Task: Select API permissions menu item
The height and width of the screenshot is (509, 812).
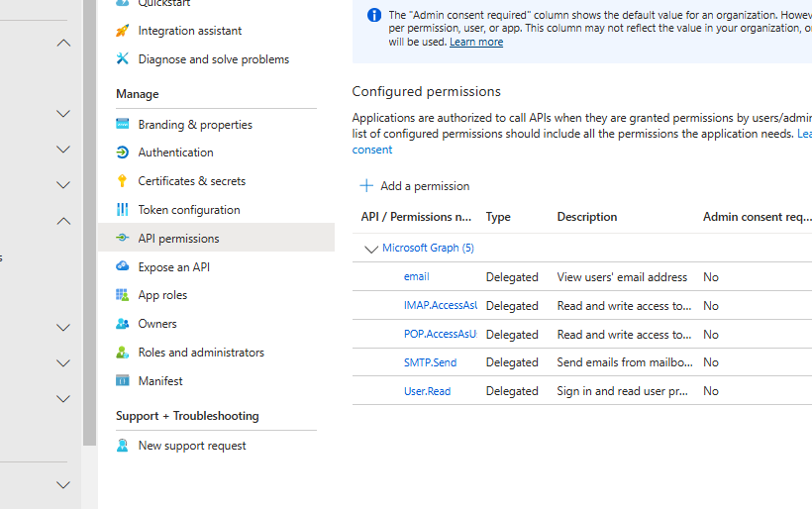Action: coord(217,238)
